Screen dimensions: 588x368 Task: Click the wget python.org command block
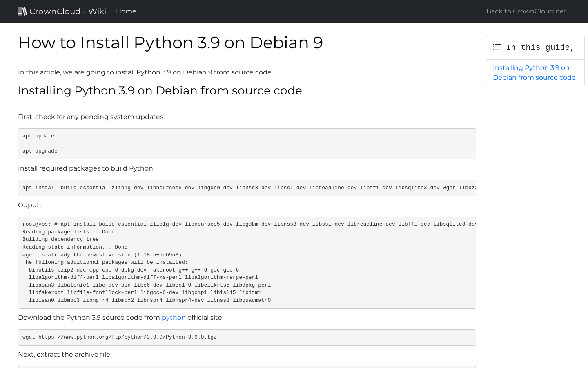(247, 337)
